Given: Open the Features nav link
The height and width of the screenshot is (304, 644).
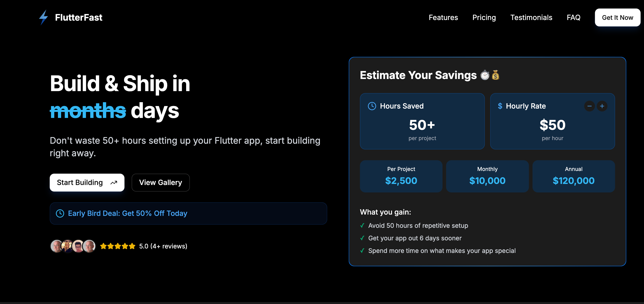Looking at the screenshot, I should pos(443,17).
